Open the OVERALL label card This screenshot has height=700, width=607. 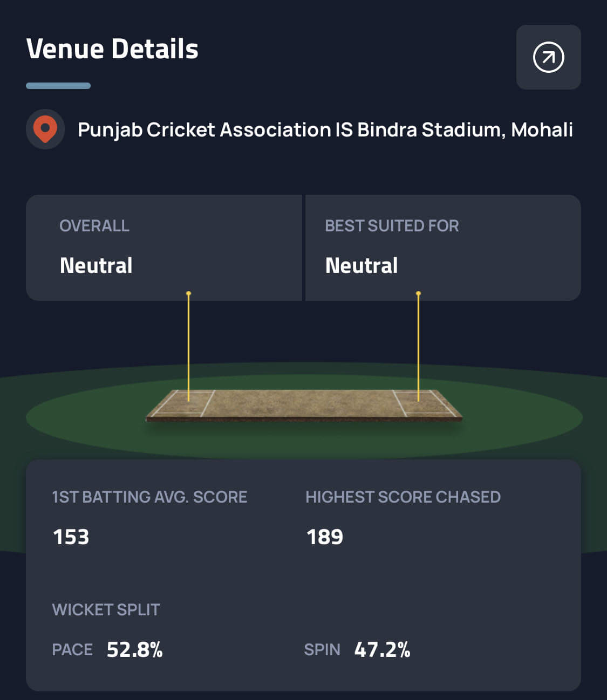point(94,225)
